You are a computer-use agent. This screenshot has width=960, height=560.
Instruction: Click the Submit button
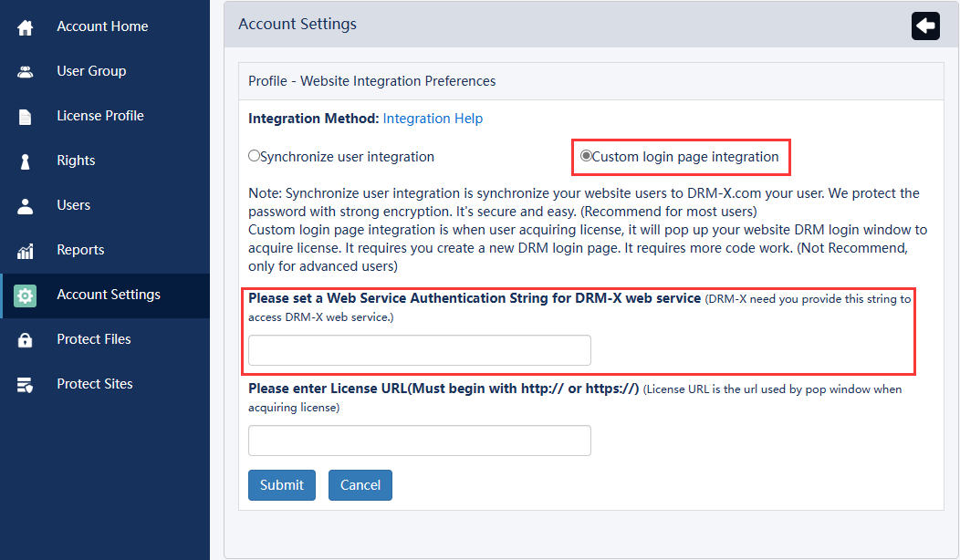tap(282, 485)
